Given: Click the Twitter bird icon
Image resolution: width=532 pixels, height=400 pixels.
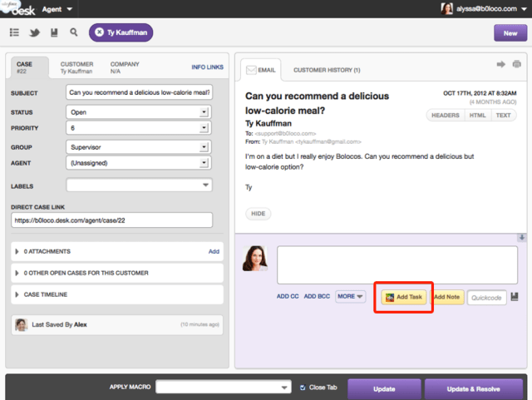Looking at the screenshot, I should [x=34, y=32].
